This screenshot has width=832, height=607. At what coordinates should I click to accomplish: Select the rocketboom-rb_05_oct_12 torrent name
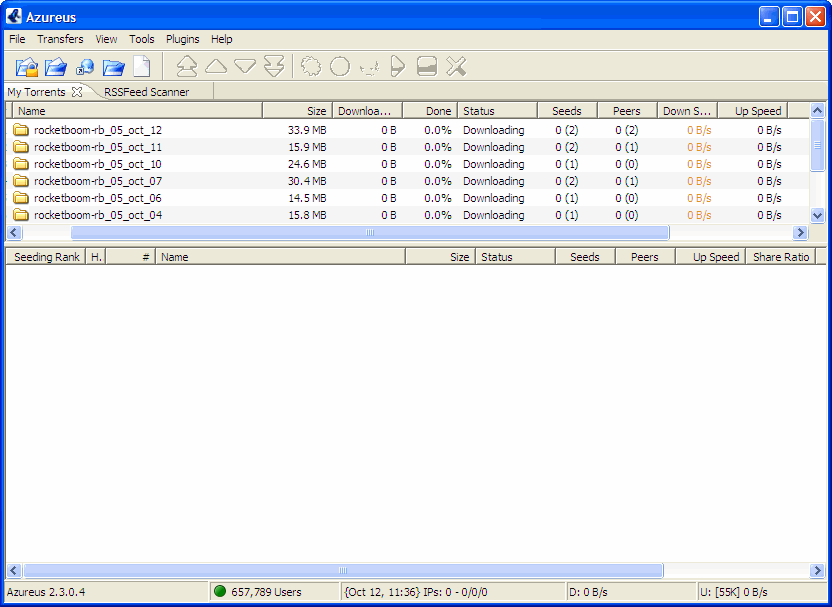(x=98, y=130)
